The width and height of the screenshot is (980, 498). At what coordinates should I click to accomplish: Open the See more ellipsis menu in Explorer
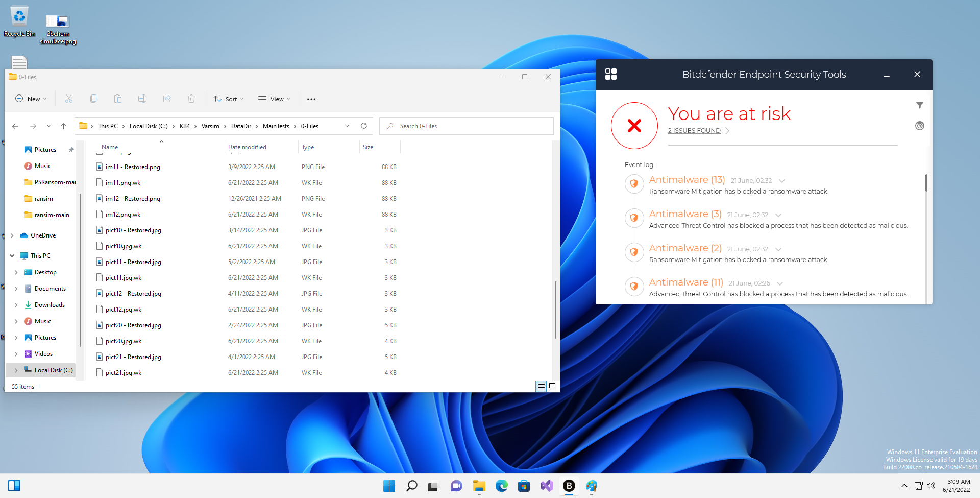(311, 99)
